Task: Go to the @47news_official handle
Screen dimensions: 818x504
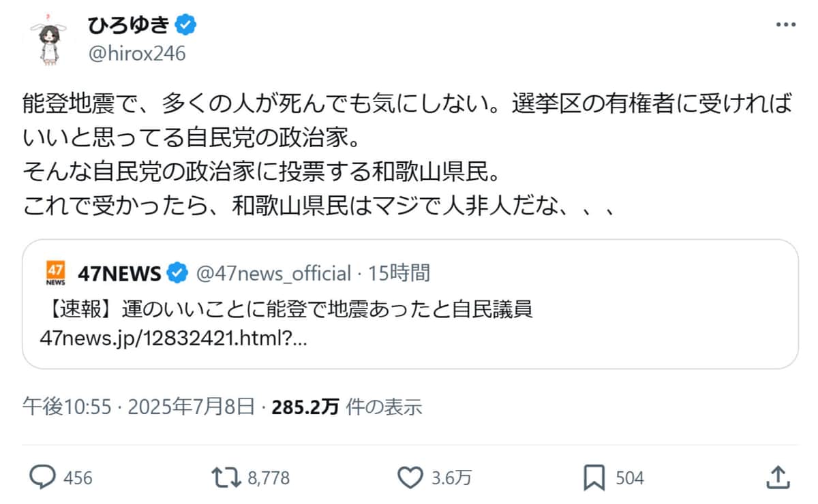Action: (273, 274)
